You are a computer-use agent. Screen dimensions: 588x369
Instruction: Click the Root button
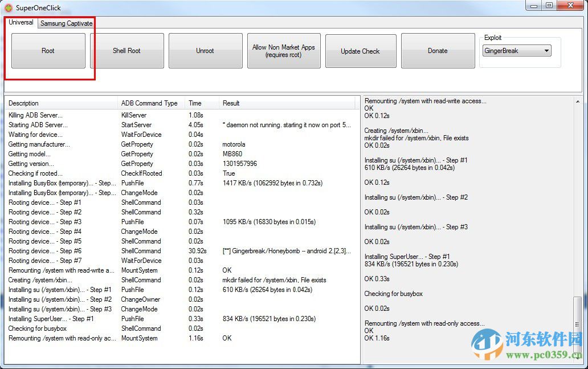pos(48,51)
